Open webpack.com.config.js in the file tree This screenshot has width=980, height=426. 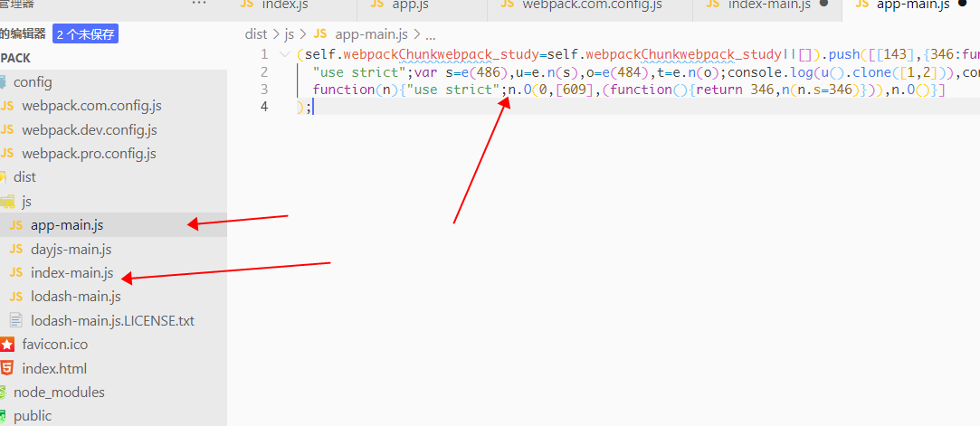tap(113, 106)
